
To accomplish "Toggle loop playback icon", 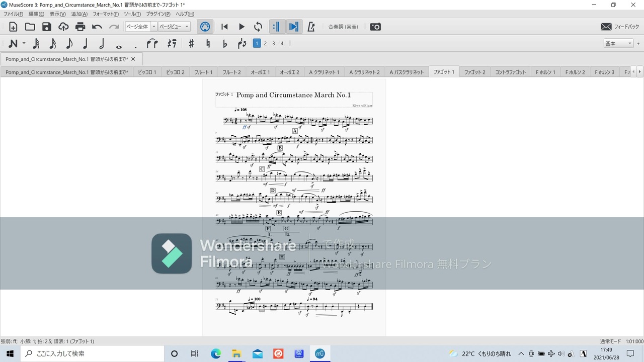I will click(258, 27).
